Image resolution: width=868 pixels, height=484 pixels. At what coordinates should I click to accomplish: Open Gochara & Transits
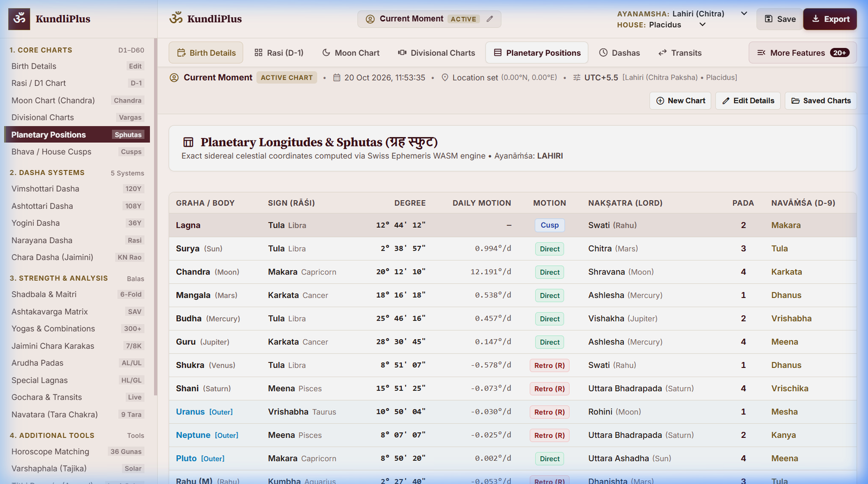pos(77,397)
